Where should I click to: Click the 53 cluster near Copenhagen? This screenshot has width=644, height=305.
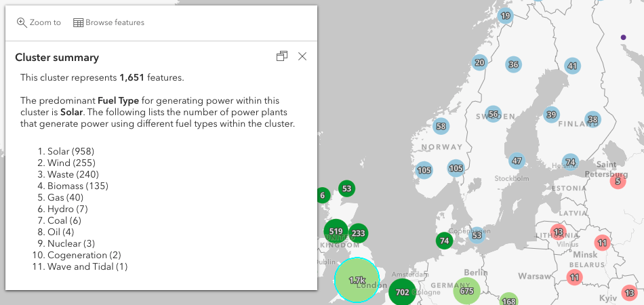[477, 235]
